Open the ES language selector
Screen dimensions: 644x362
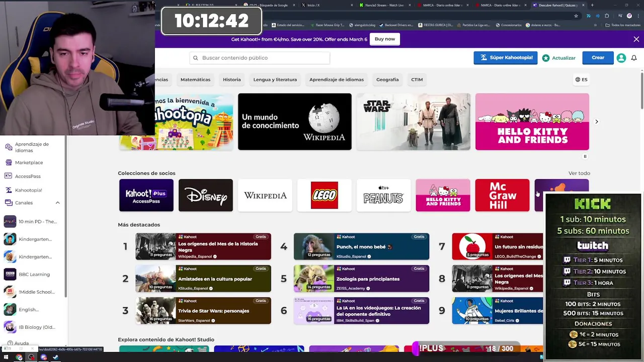pos(581,79)
